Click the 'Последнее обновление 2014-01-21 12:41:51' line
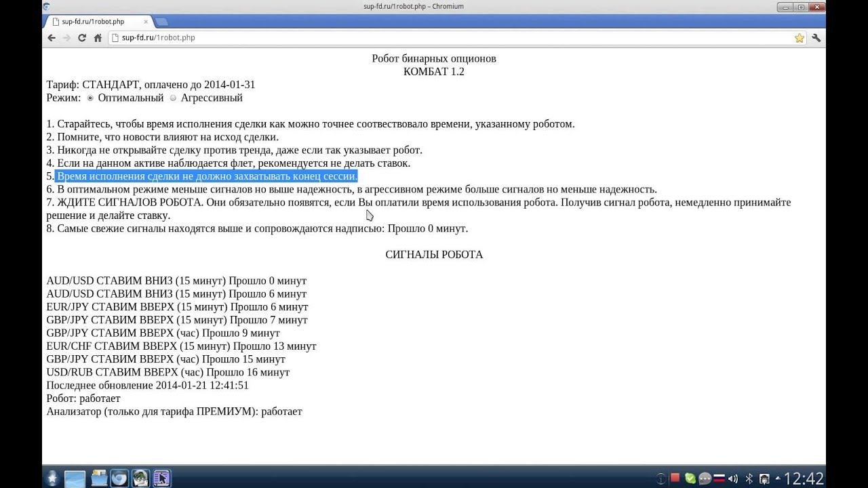This screenshot has height=488, width=868. 147,385
